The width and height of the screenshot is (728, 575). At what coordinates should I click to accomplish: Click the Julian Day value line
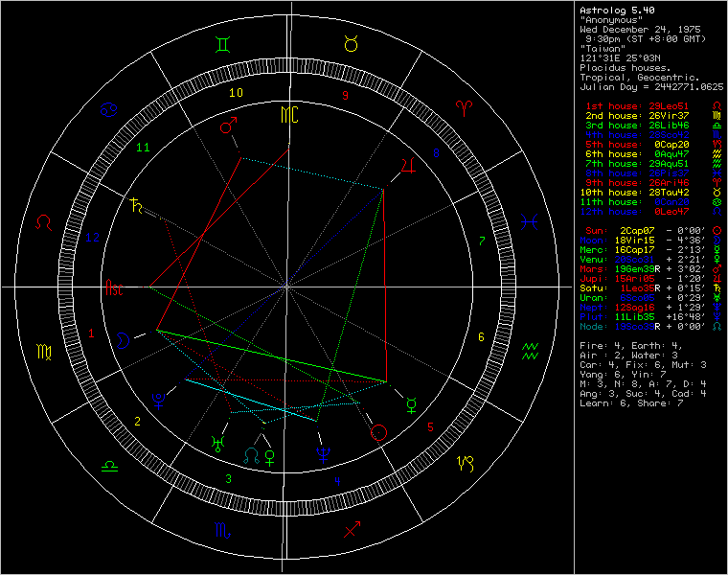tap(651, 87)
